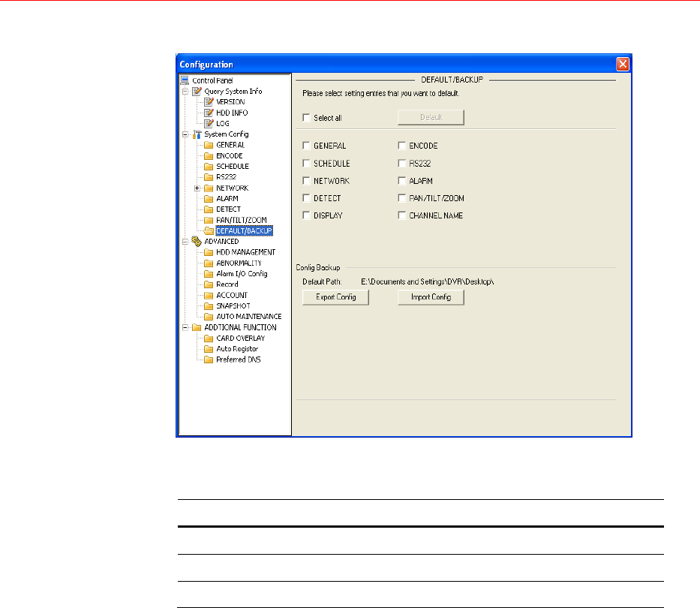The width and height of the screenshot is (700, 608).
Task: Click the ACCOUNT folder icon
Action: coord(209,295)
